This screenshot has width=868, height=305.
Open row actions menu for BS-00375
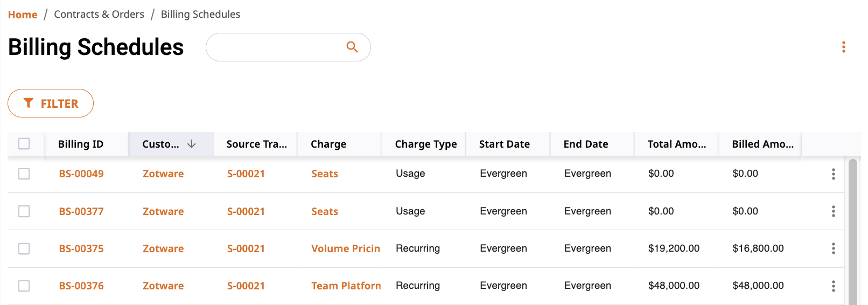[833, 248]
